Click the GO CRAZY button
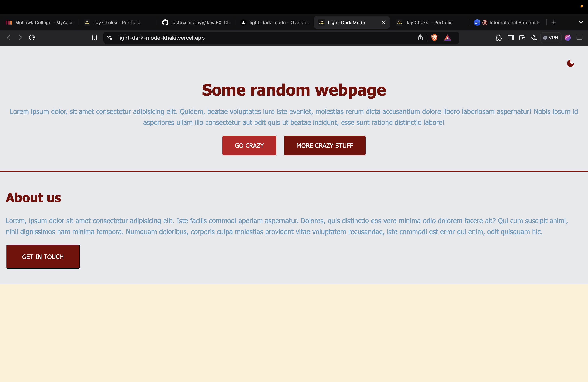Image resolution: width=588 pixels, height=382 pixels. click(x=249, y=145)
